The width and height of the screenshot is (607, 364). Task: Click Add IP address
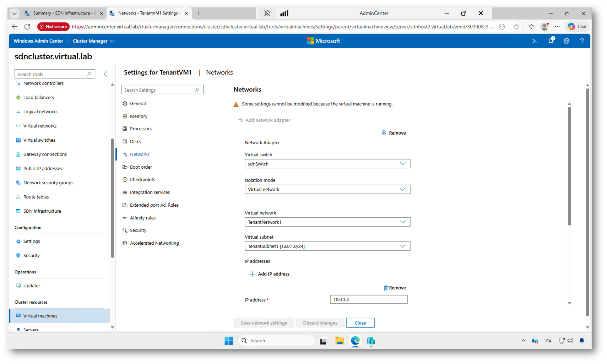click(x=270, y=274)
